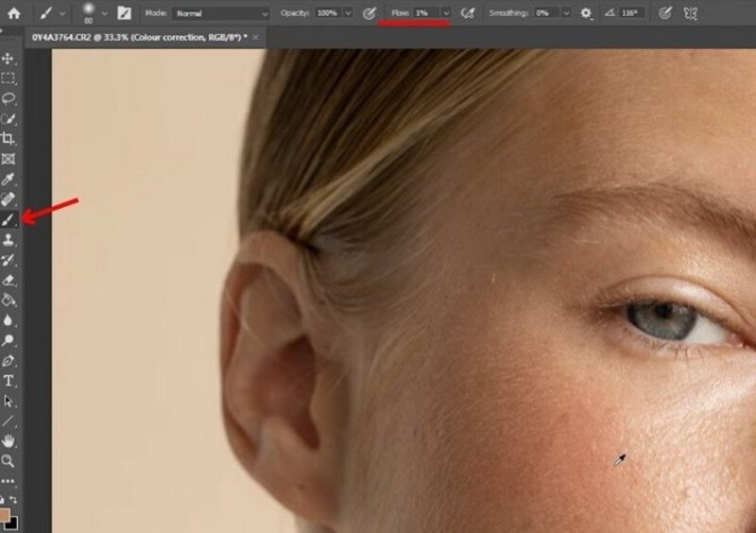Screen dimensions: 756x533
Task: Go to the Home screen icon
Action: click(14, 13)
